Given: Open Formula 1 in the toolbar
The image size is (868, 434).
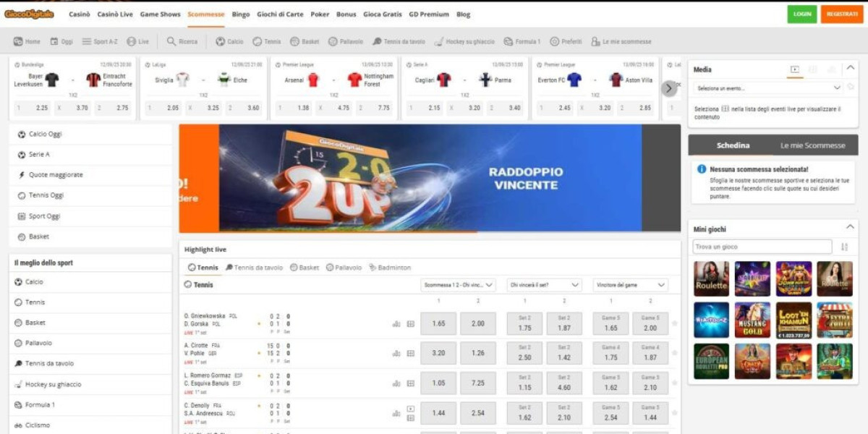Looking at the screenshot, I should [522, 41].
